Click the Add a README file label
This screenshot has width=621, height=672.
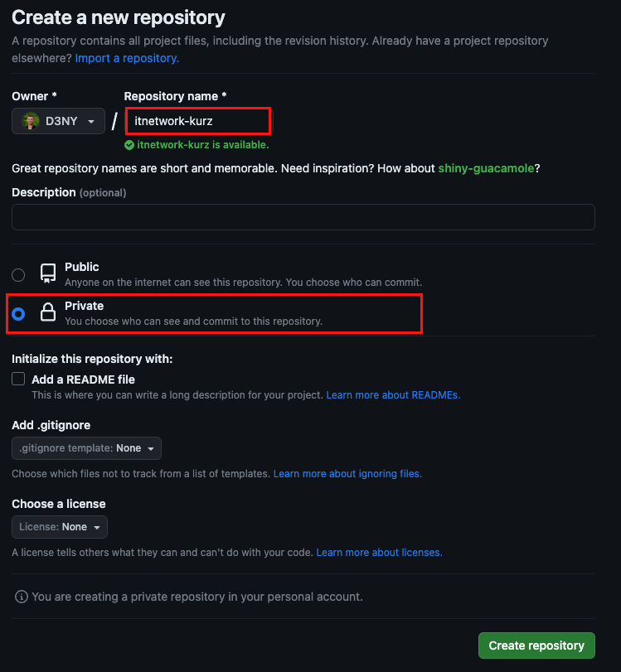tap(83, 380)
